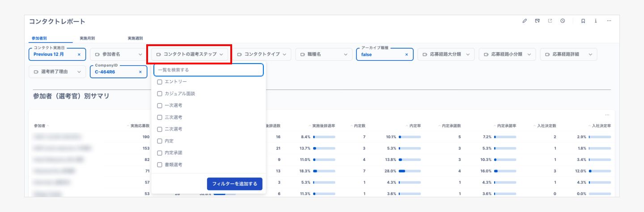
Task: Check the エントリー checkbox
Action: (x=160, y=82)
